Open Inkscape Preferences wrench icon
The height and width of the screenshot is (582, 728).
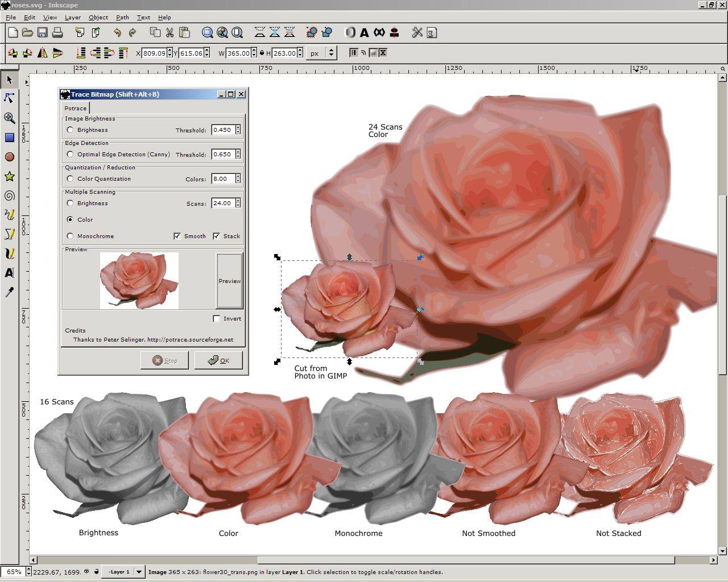pos(417,32)
